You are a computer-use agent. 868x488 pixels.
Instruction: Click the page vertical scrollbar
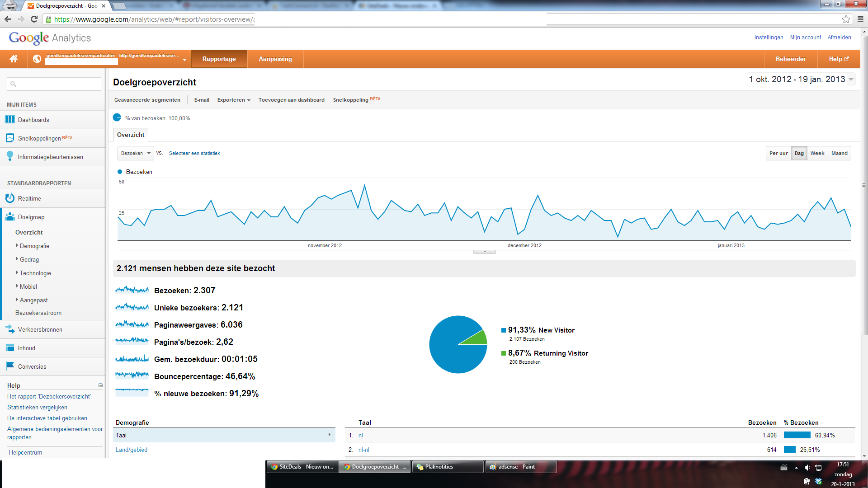click(864, 185)
